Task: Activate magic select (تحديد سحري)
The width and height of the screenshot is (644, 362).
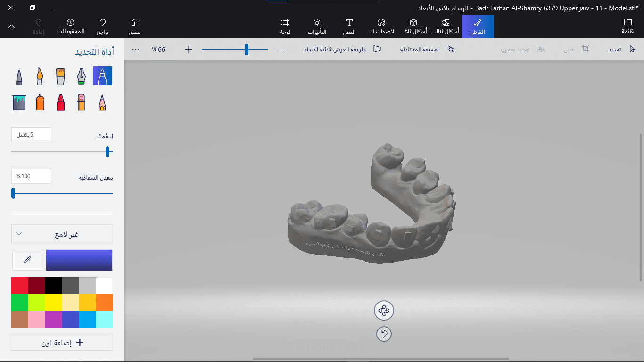Action: 523,49
